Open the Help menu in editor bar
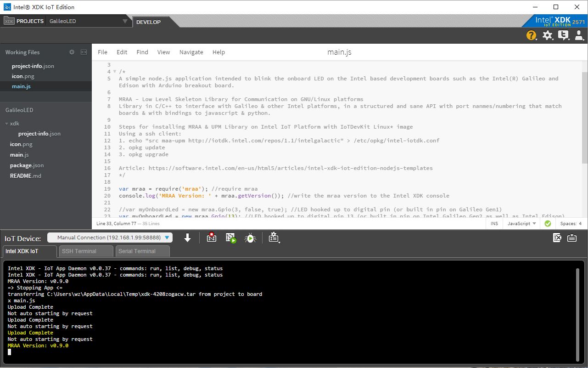The height and width of the screenshot is (368, 588). point(218,52)
